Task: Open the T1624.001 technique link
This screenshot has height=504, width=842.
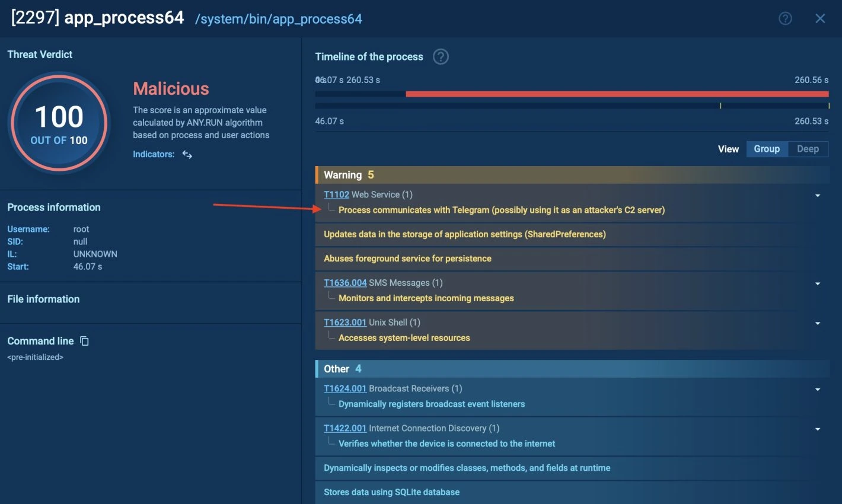Action: pyautogui.click(x=345, y=389)
